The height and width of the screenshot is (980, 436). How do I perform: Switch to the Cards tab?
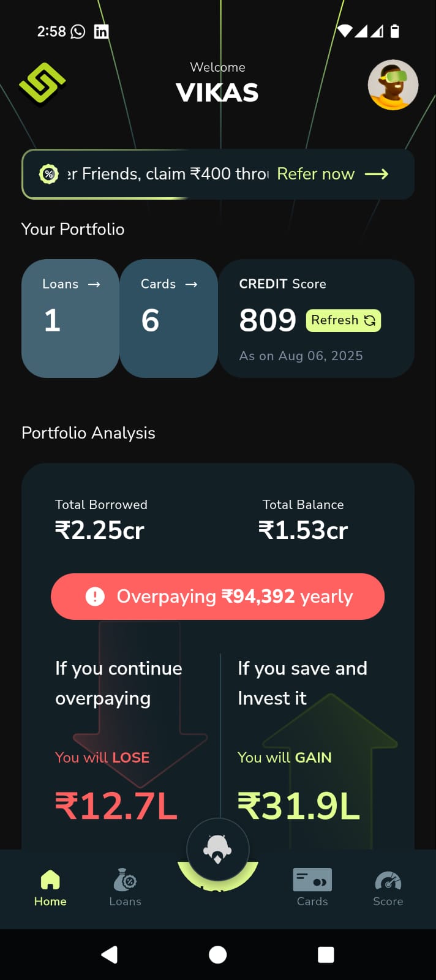[312, 888]
